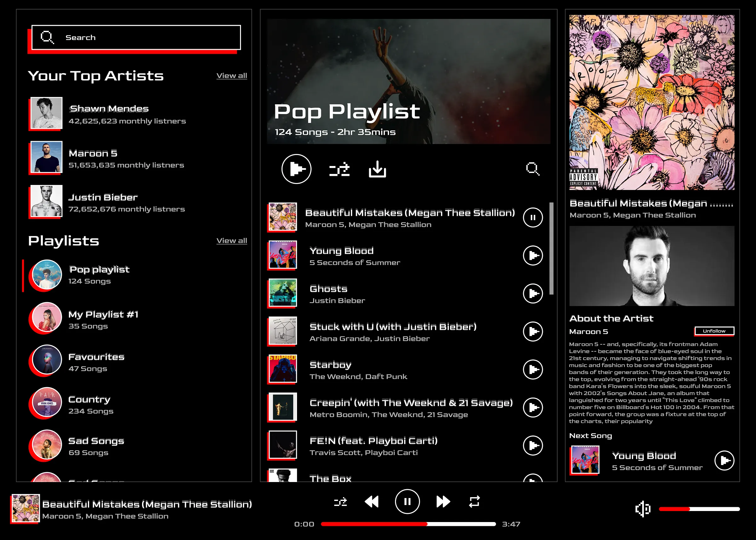The image size is (756, 540).
Task: Play Stuck with U
Action: [x=533, y=331]
